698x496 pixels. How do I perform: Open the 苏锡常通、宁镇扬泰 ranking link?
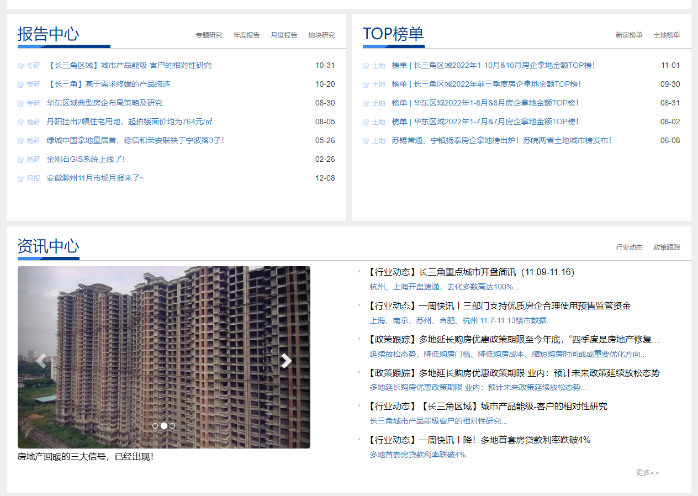coord(502,140)
